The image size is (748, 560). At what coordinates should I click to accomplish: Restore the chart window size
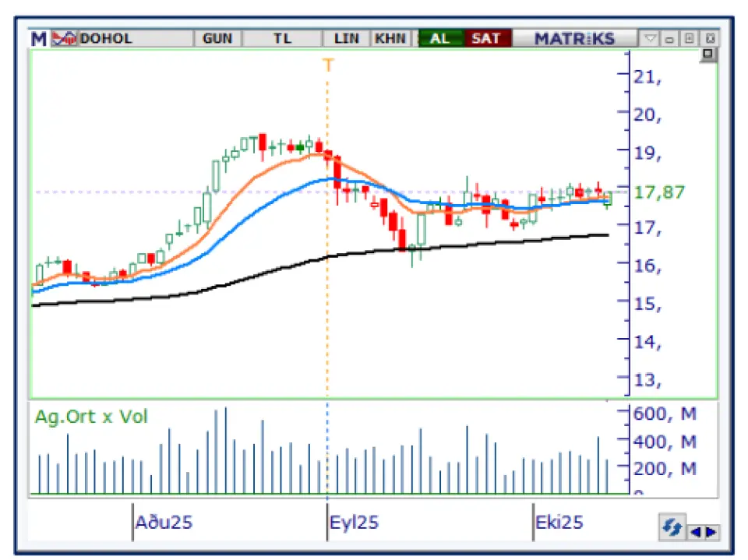(x=690, y=38)
